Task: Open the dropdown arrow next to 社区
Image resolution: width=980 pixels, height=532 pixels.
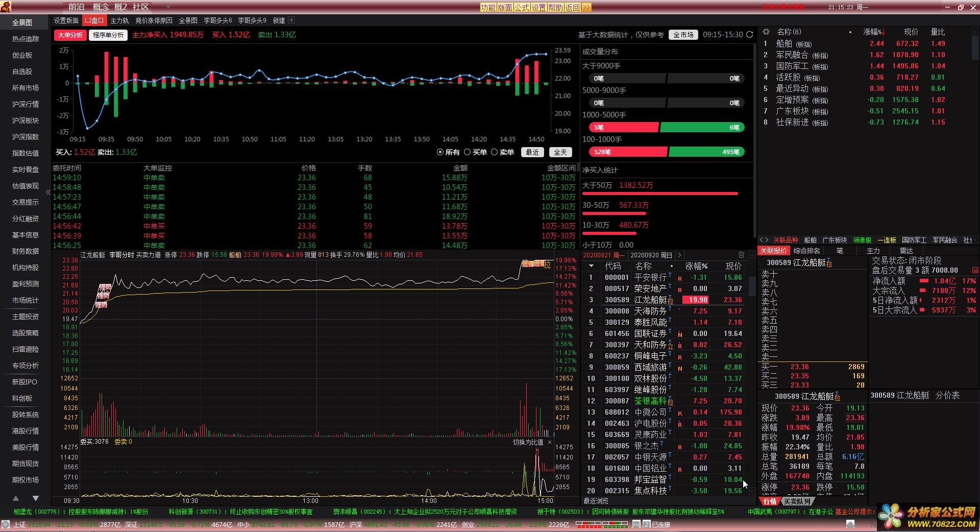Action: click(x=169, y=7)
